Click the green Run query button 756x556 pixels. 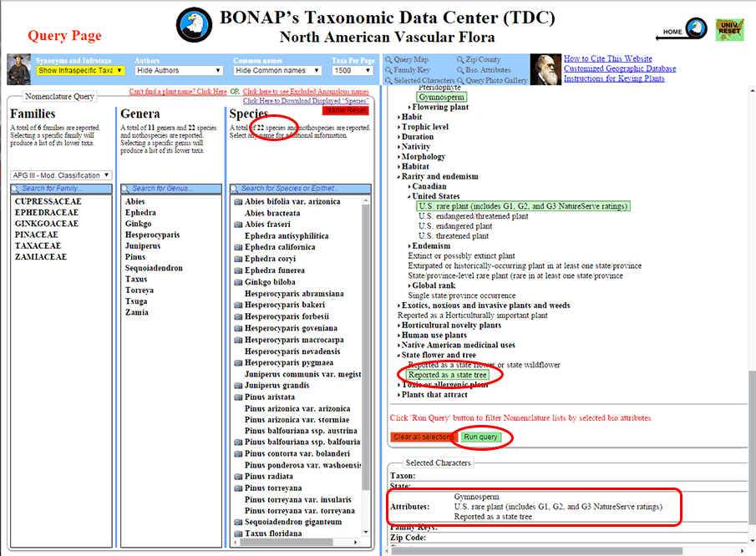[x=480, y=437]
